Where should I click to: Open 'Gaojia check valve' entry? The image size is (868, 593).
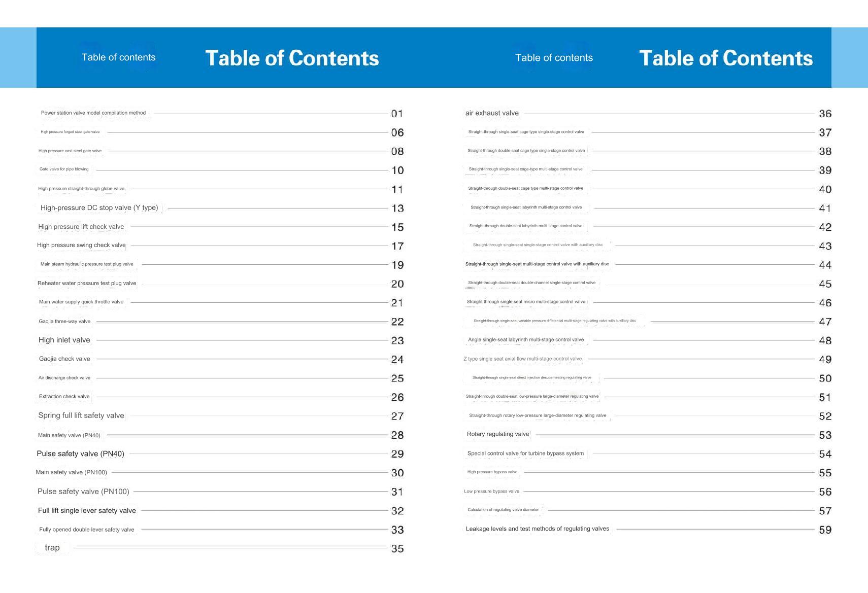[x=64, y=359]
